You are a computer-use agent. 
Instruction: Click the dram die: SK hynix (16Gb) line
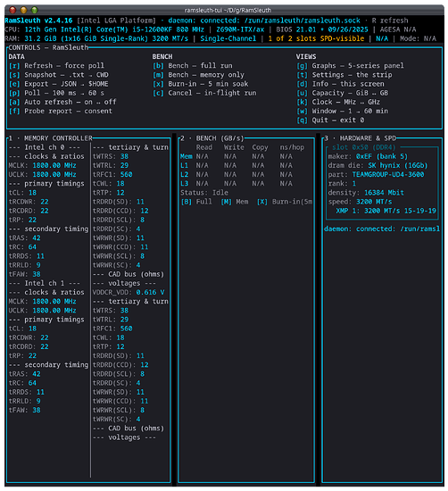coord(377,166)
